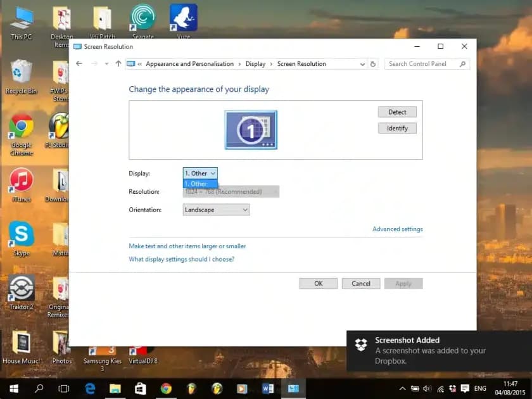
Task: Click the volume speaker tray icon
Action: coord(427,388)
